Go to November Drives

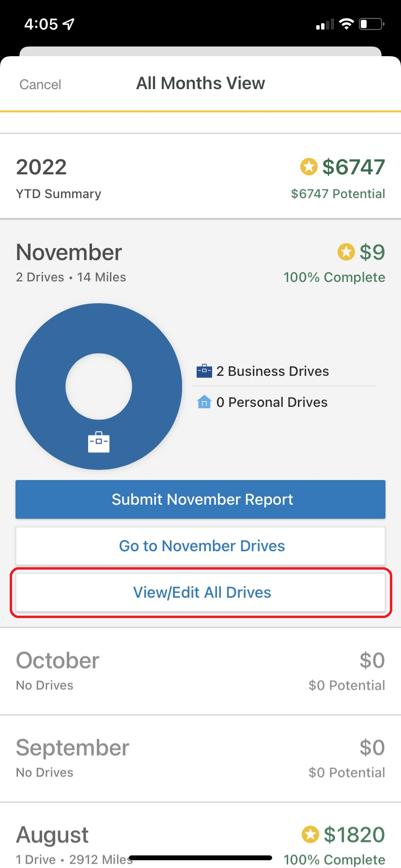(200, 546)
